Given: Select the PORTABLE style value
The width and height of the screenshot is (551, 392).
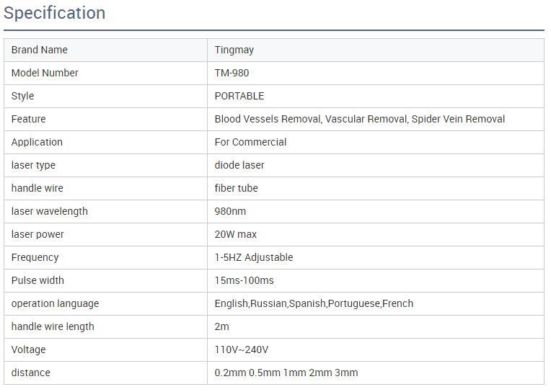Looking at the screenshot, I should pyautogui.click(x=239, y=96).
